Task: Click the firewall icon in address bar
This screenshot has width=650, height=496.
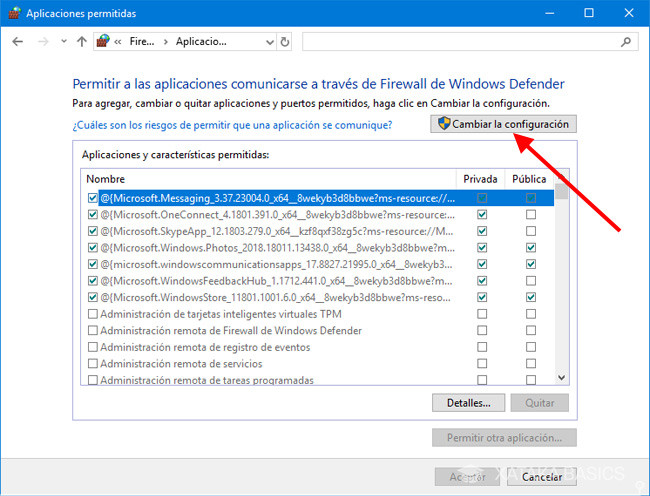Action: point(103,41)
